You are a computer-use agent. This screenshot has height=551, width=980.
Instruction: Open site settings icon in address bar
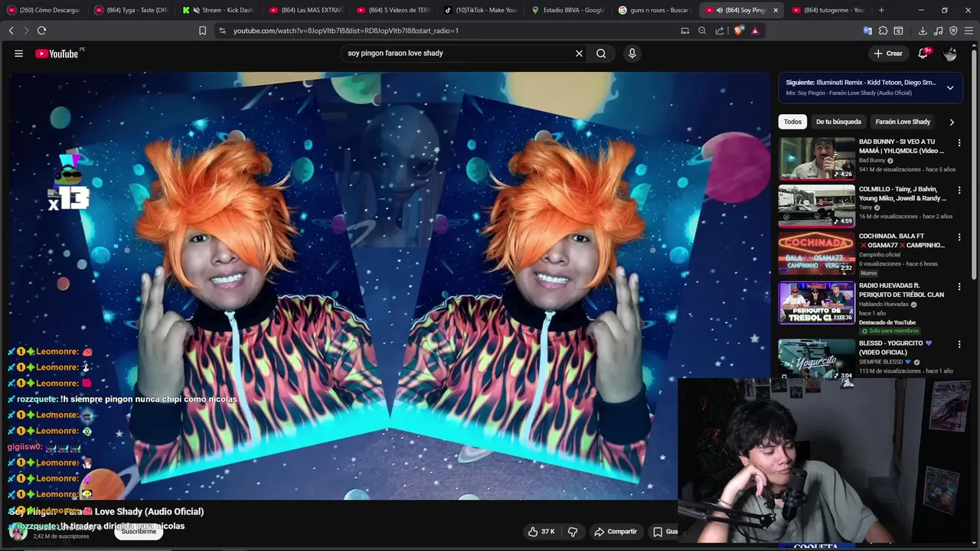coord(222,31)
